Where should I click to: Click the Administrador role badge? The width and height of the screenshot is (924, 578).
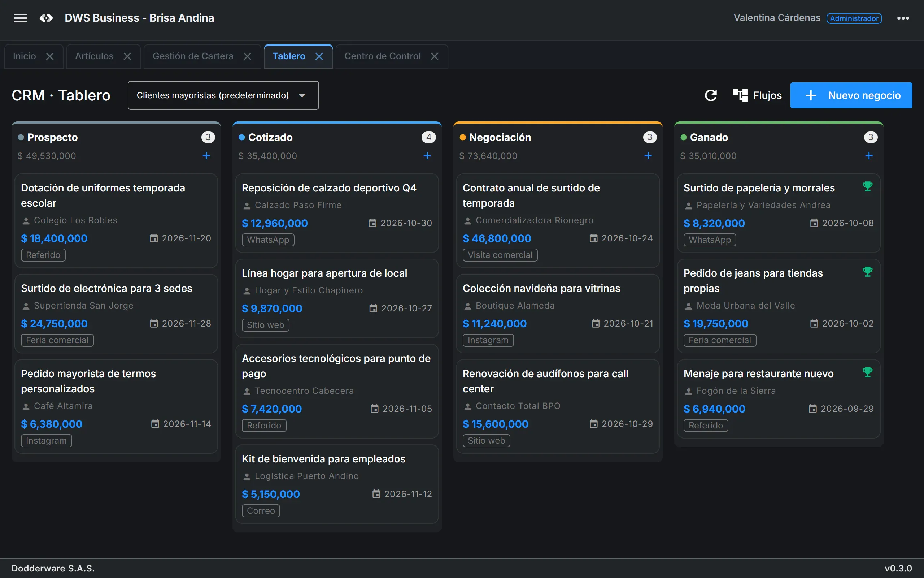point(854,18)
